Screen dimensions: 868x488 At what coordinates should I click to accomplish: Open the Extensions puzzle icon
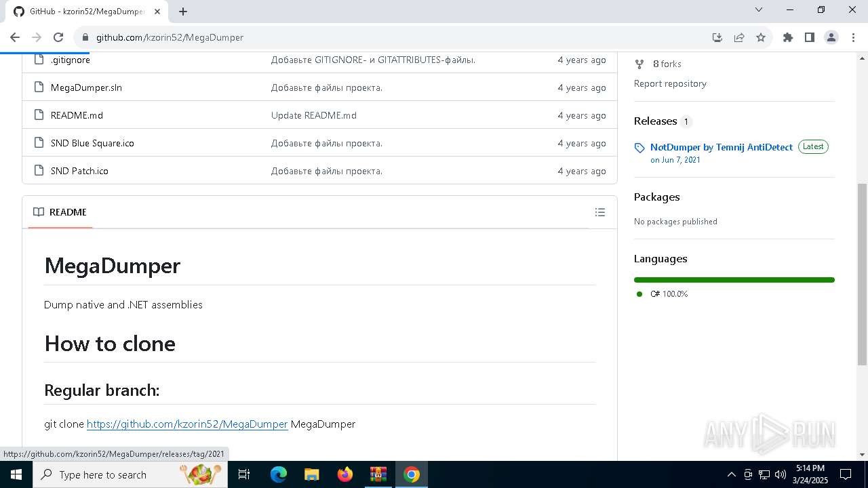pyautogui.click(x=788, y=37)
